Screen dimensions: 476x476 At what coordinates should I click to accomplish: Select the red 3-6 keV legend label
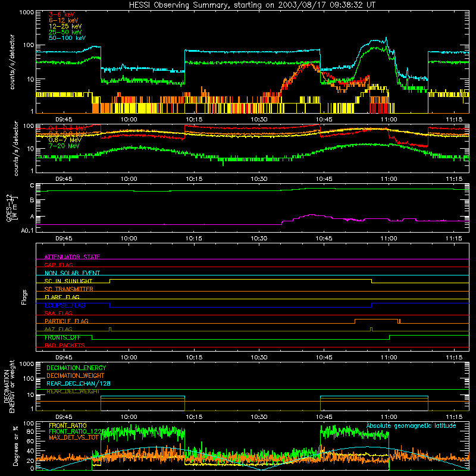(x=61, y=14)
